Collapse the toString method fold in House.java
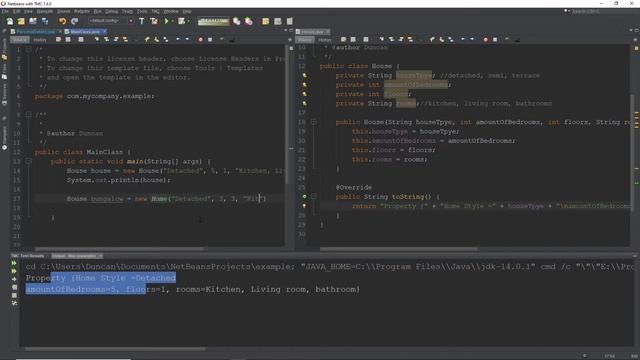The image size is (640, 360). pos(313,196)
